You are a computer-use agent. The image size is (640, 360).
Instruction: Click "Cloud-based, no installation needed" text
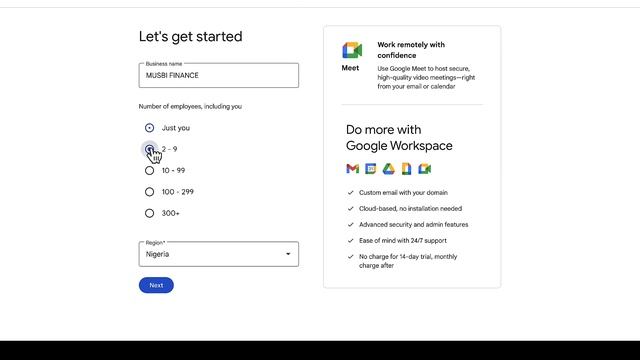pyautogui.click(x=411, y=209)
